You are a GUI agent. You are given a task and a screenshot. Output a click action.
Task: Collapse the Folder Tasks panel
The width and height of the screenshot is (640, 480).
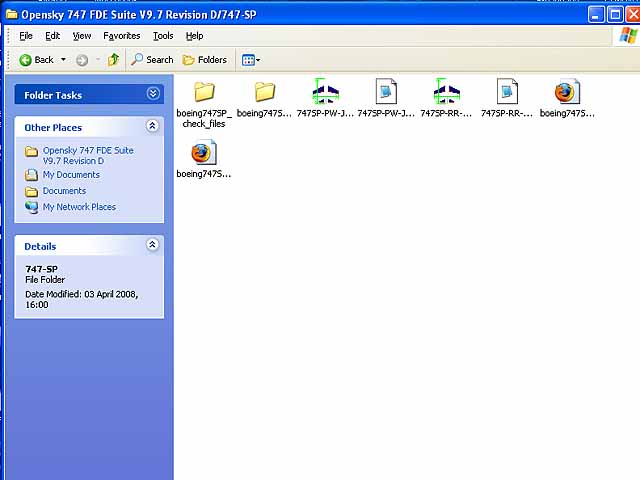pos(153,94)
